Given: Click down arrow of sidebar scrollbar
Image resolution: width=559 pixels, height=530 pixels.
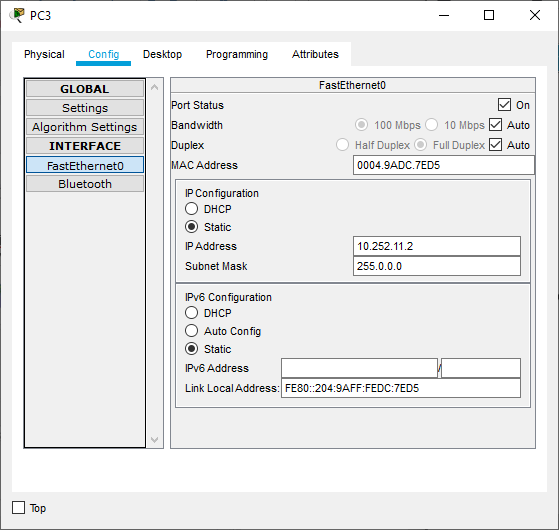Looking at the screenshot, I should click(x=154, y=439).
